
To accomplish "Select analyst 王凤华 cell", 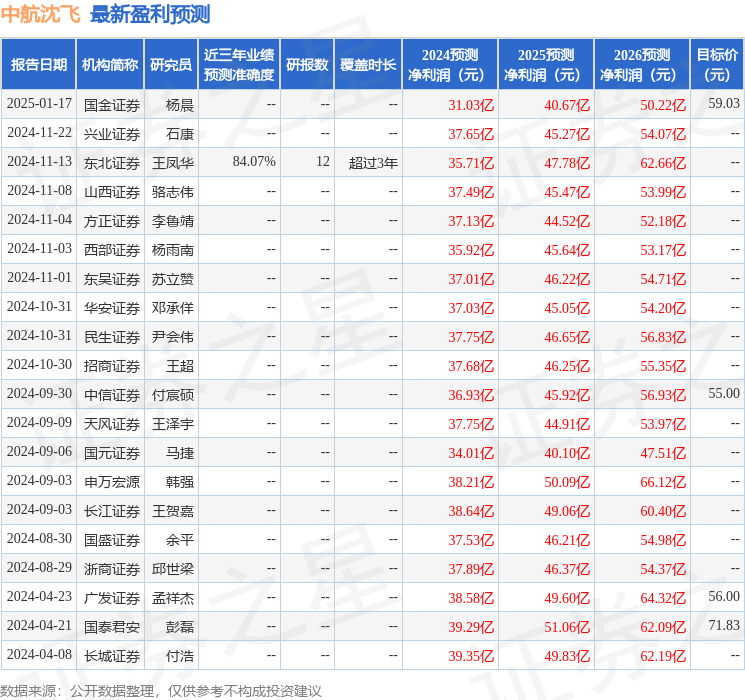I will [x=171, y=163].
